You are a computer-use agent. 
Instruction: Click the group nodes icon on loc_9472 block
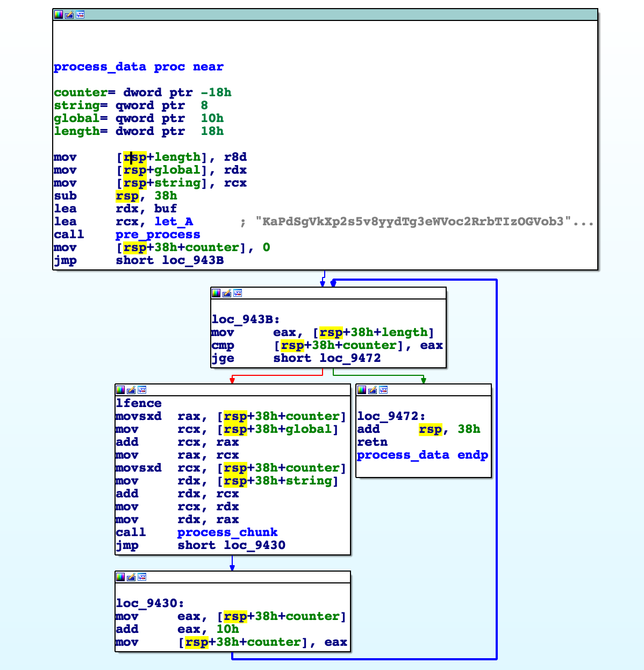point(383,390)
